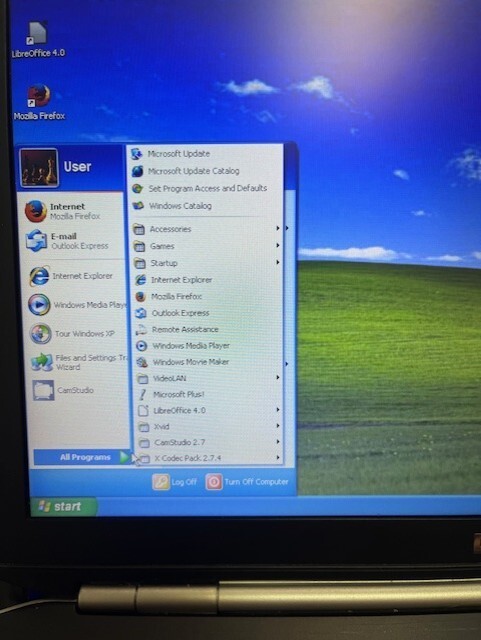Click Internet Explorer icon in All Programs list
This screenshot has height=640, width=481.
coord(140,280)
